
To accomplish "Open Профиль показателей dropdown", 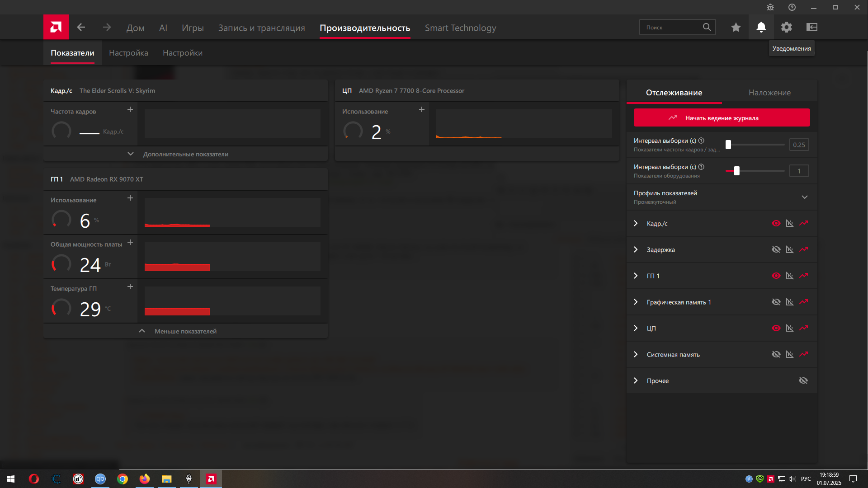I will 722,197.
